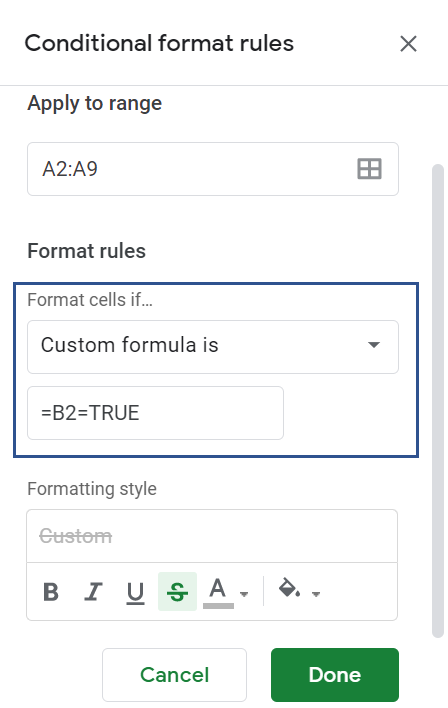Click the green Done button
The height and width of the screenshot is (708, 448).
coord(335,675)
